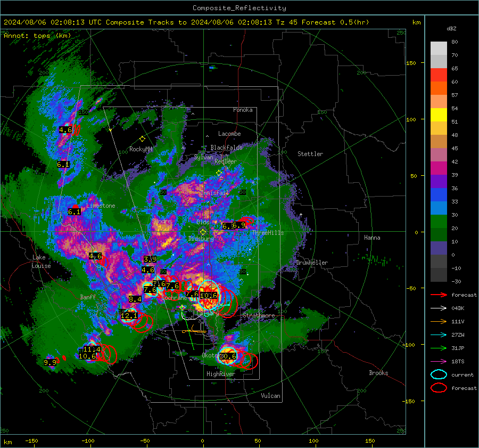Click the cyan current ellipse legend icon

coord(439,374)
